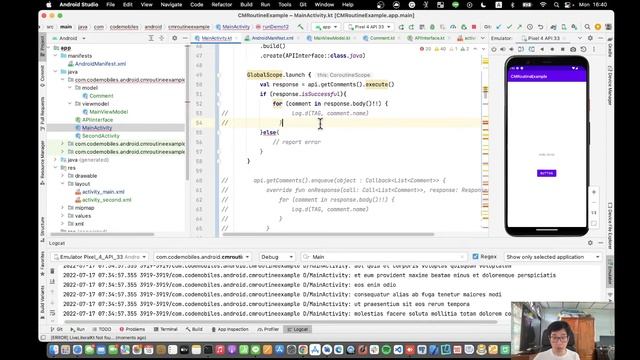Viewport: 640px width, 360px height.
Task: Click the soft-wrap icon in Logcat sidebar
Action: point(52,313)
